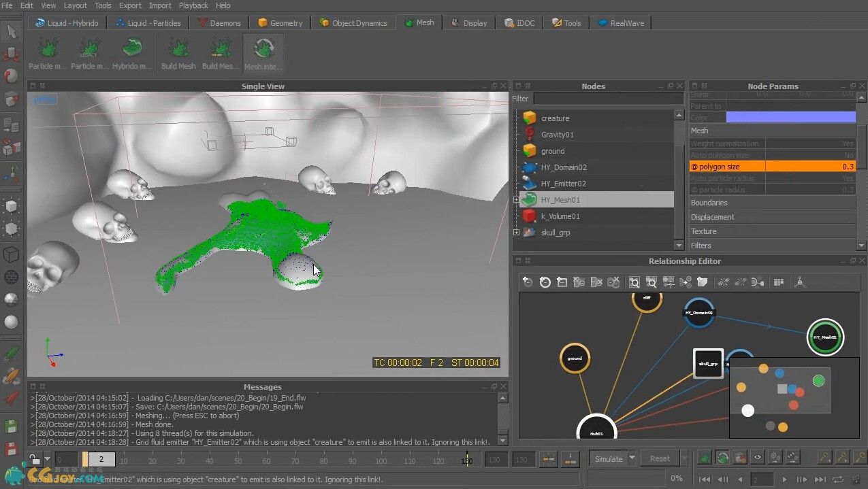Image resolution: width=868 pixels, height=489 pixels.
Task: Click the Reset button
Action: pos(660,458)
